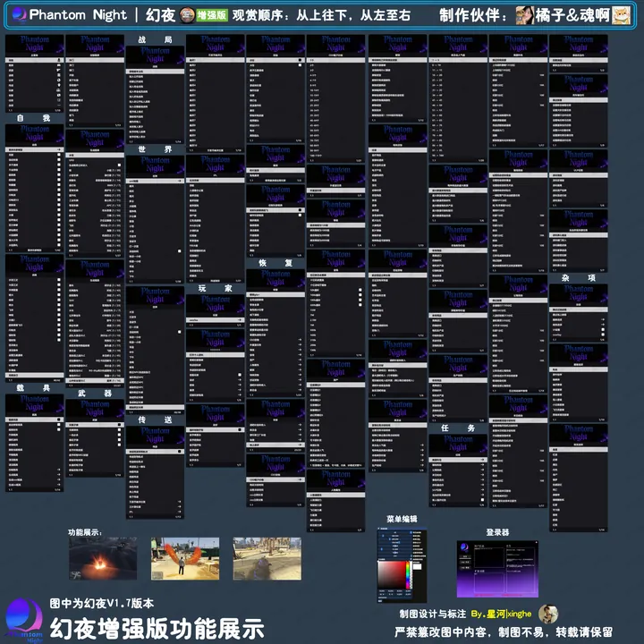The height and width of the screenshot is (644, 644).
Task: Click the 恢复 section heading
Action: [275, 263]
